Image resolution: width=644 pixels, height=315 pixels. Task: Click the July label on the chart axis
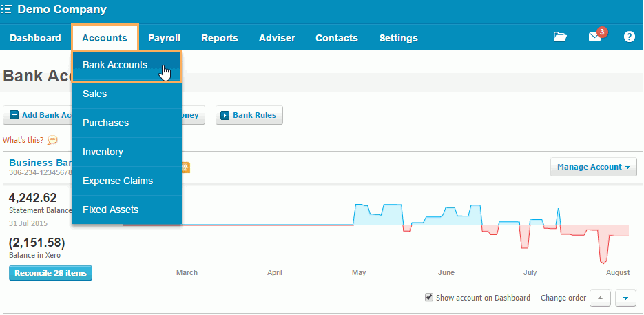pyautogui.click(x=530, y=272)
